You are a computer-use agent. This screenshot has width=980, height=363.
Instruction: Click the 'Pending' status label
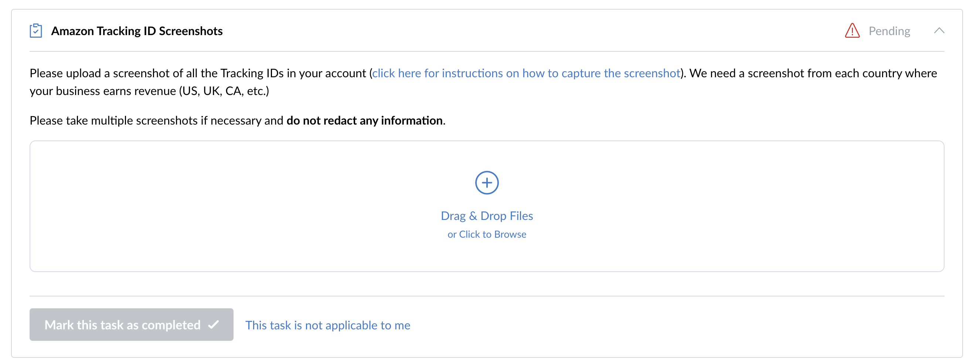pyautogui.click(x=889, y=31)
